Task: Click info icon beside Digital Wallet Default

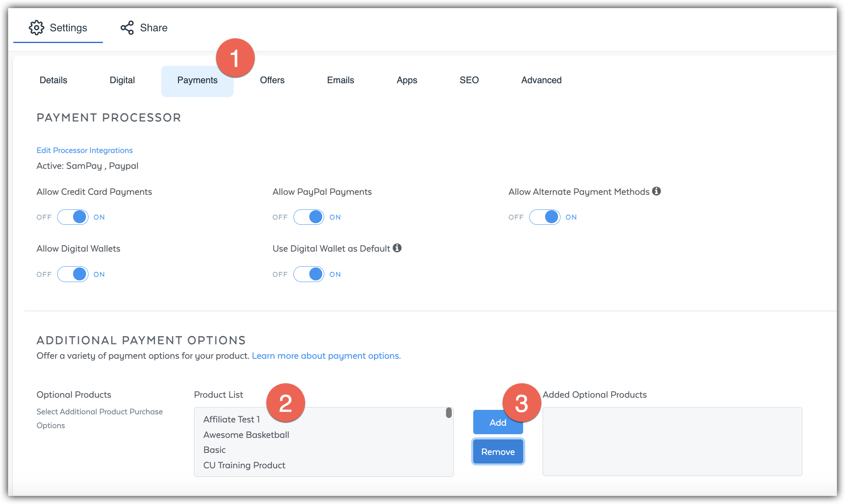Action: [x=397, y=248]
